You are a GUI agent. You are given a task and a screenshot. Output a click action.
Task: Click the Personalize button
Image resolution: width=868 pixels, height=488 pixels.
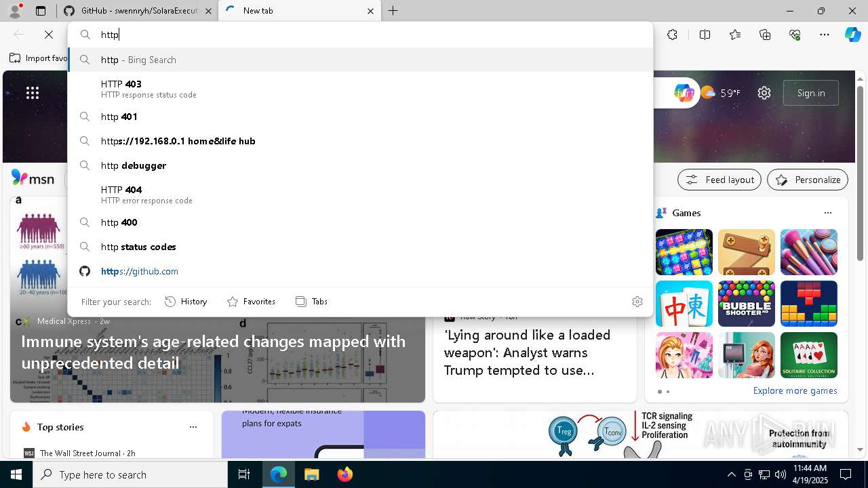(x=808, y=180)
